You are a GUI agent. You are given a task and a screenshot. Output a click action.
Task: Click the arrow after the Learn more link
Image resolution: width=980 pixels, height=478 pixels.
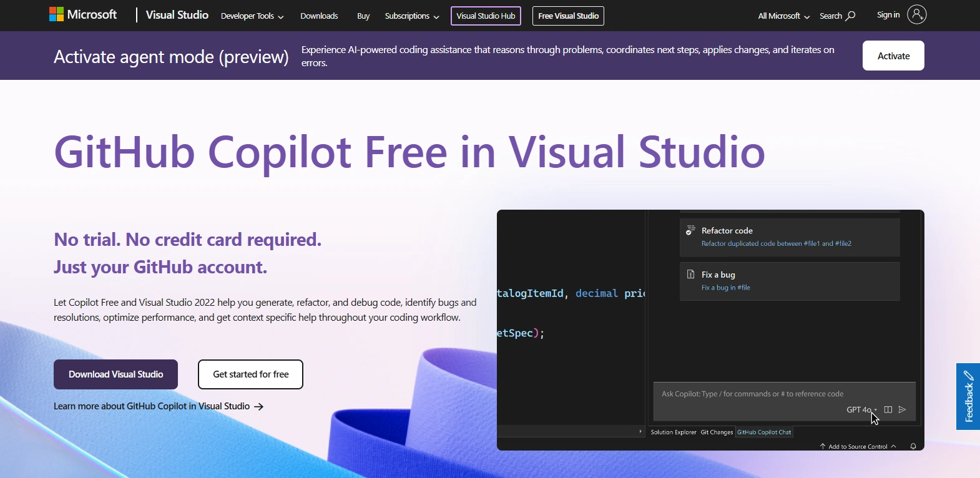click(x=259, y=407)
